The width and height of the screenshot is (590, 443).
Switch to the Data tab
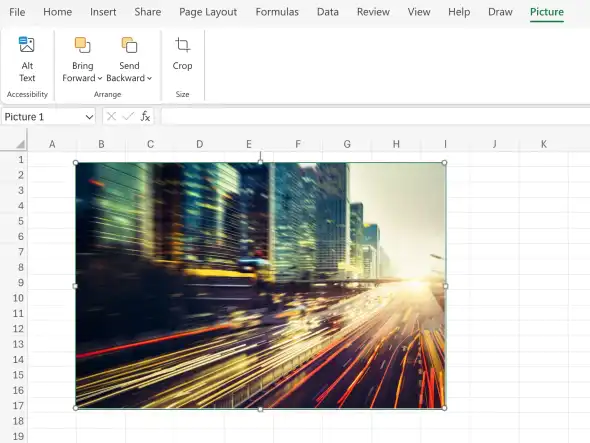point(328,12)
